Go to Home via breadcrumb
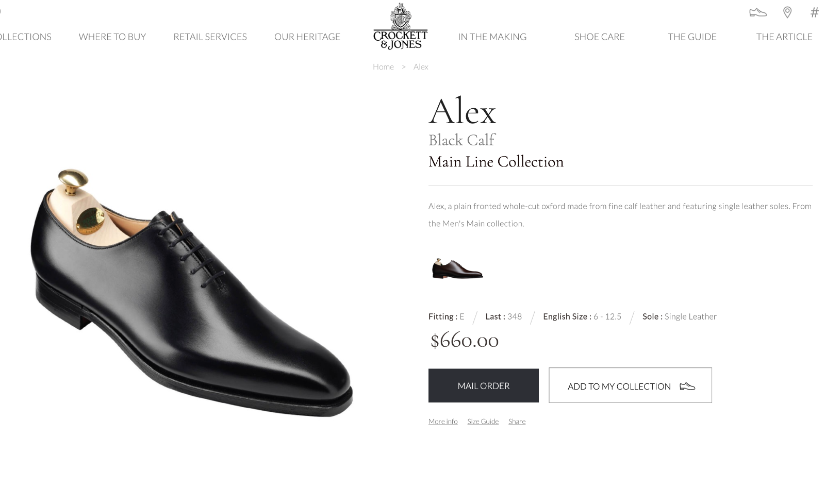Screen dimensions: 825x504 (383, 66)
